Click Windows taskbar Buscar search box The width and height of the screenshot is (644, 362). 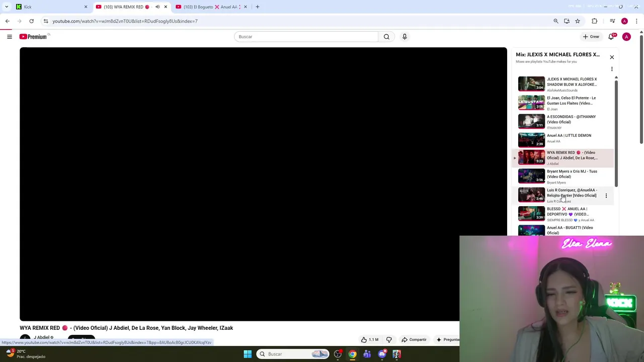293,354
